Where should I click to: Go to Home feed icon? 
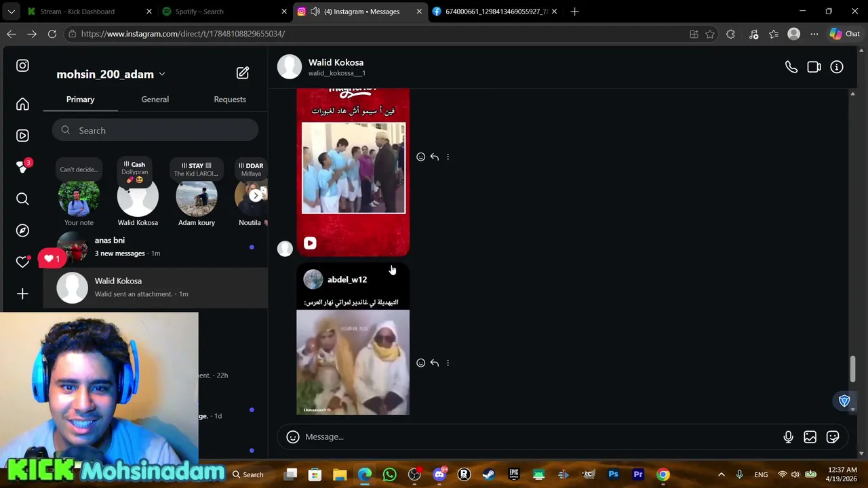pos(22,104)
